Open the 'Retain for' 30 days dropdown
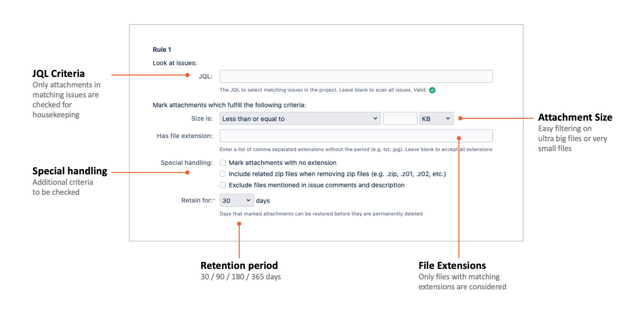 click(x=237, y=200)
